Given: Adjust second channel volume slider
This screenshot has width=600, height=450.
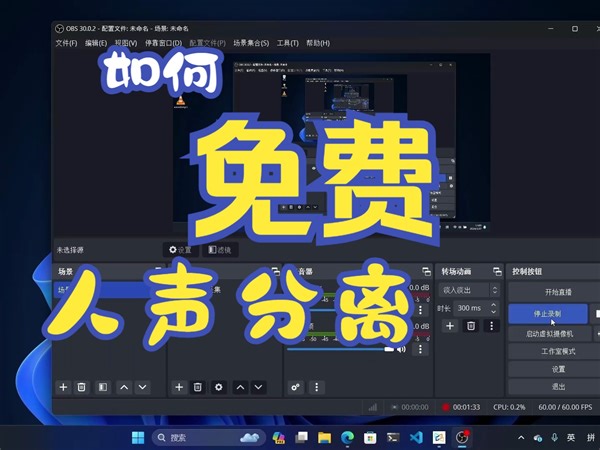Looking at the screenshot, I should [x=340, y=349].
